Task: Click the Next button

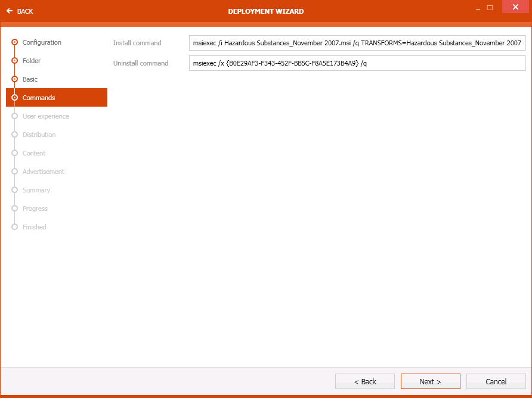Action: (430, 381)
